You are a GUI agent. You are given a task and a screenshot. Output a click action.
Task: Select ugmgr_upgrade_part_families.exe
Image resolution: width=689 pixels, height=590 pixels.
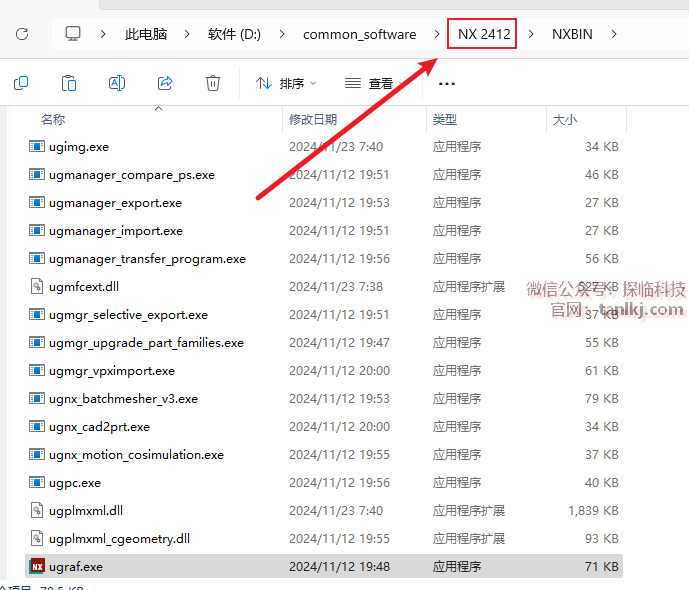point(324,343)
